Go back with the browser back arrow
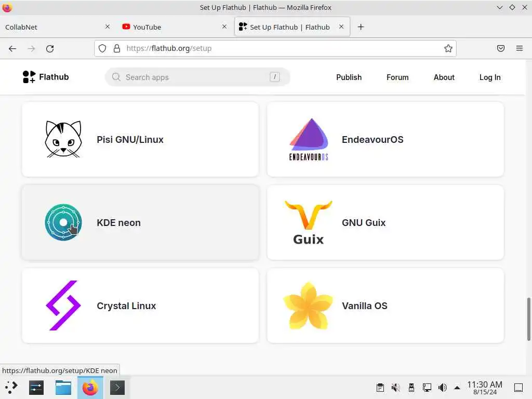Image resolution: width=532 pixels, height=399 pixels. [x=12, y=48]
